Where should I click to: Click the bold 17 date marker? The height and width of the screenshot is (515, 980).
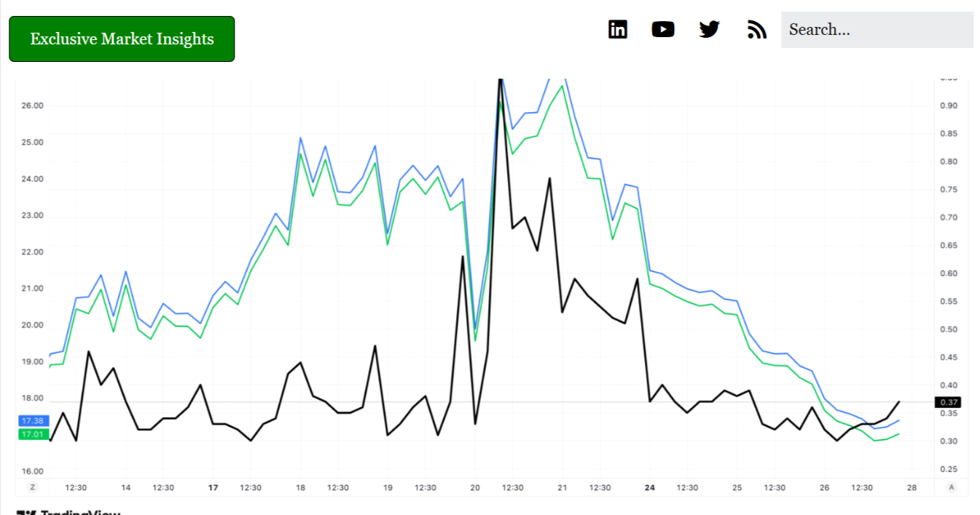(x=213, y=487)
